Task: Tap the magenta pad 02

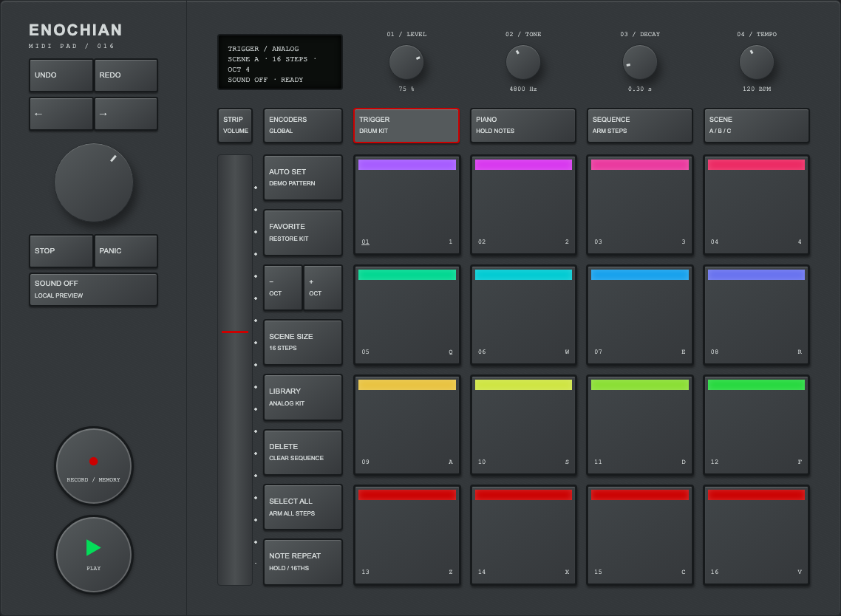Action: point(523,205)
